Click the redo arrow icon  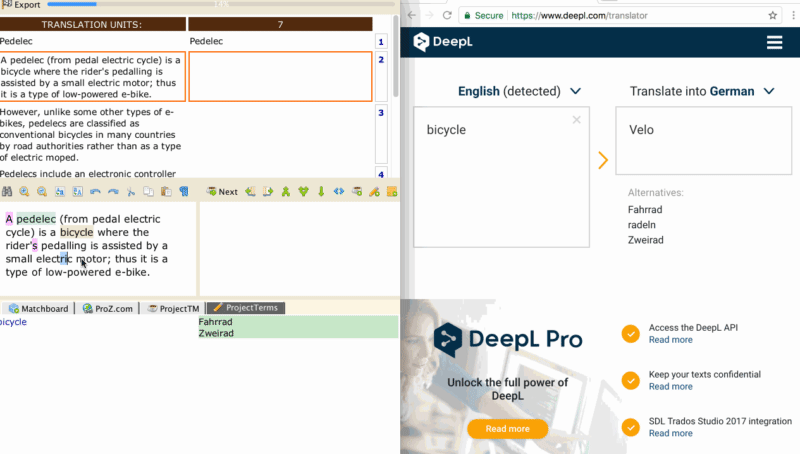(113, 192)
